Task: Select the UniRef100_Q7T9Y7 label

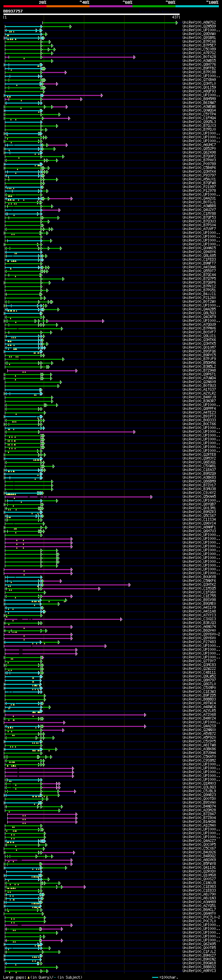Action: point(199,661)
